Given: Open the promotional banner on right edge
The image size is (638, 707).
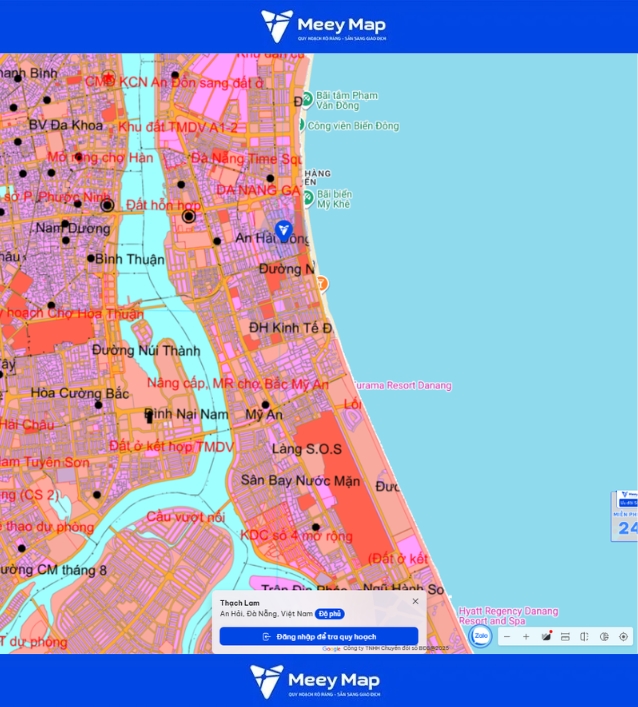Looking at the screenshot, I should (625, 516).
